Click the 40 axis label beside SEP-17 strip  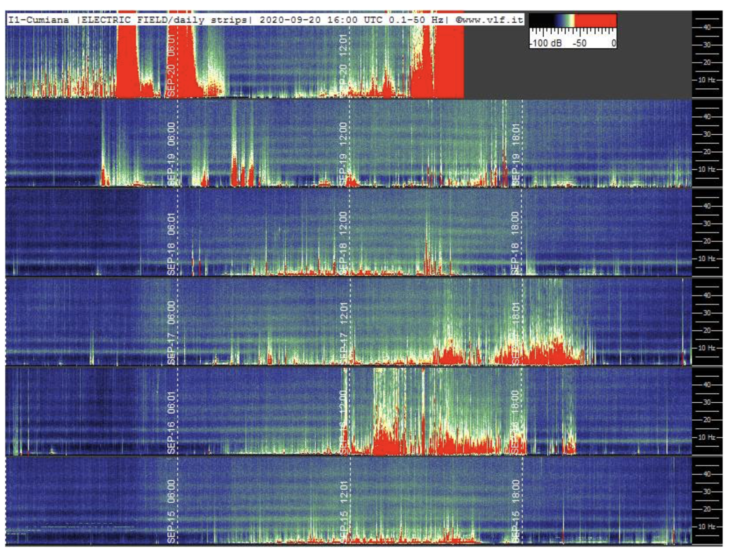tap(707, 295)
